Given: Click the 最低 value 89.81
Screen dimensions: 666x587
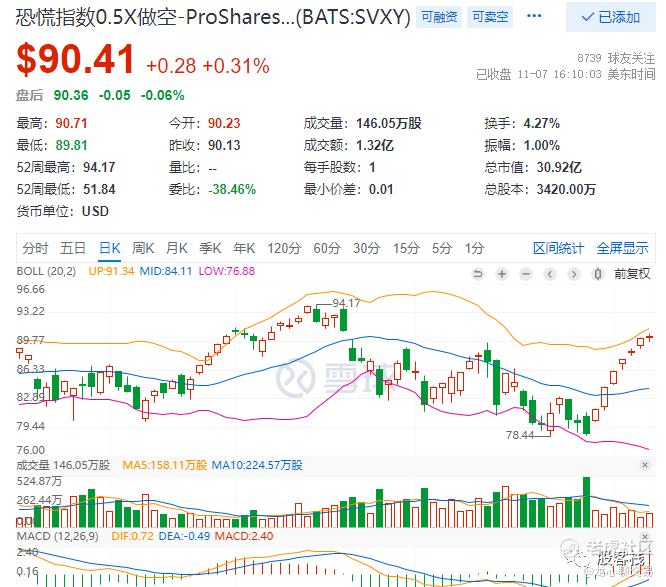Looking at the screenshot, I should click(x=71, y=146).
